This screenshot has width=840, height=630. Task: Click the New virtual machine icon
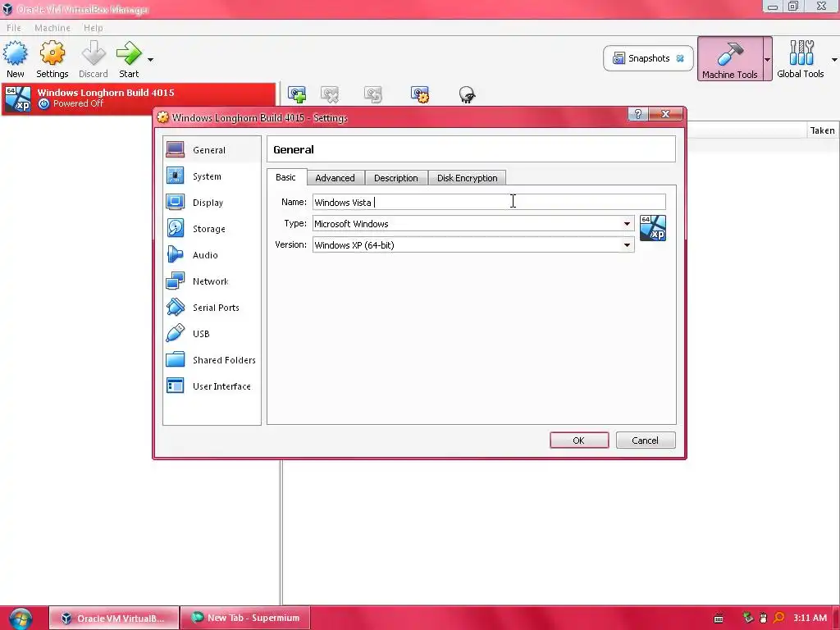pyautogui.click(x=15, y=59)
